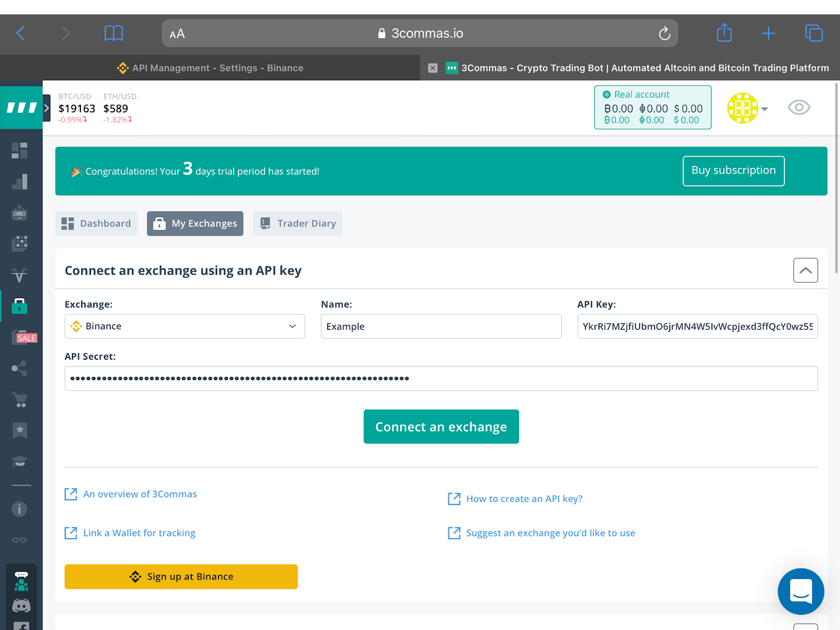Switch to the API Management Binance tab
840x630 pixels.
(210, 68)
